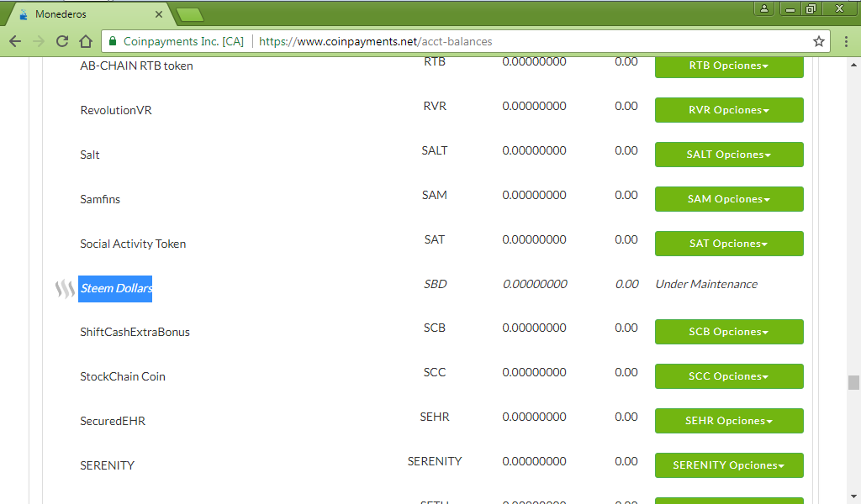Click ShiftCashExtraBonus coin name
The width and height of the screenshot is (861, 504).
135,332
